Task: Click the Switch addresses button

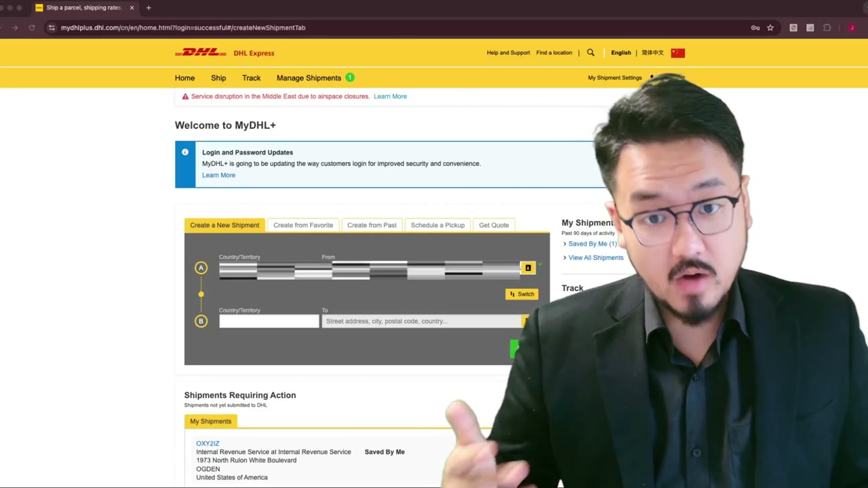Action: (x=522, y=294)
